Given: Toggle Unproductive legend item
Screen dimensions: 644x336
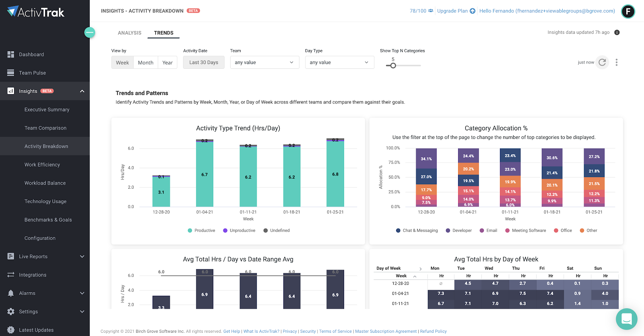Looking at the screenshot, I should click(x=239, y=231).
